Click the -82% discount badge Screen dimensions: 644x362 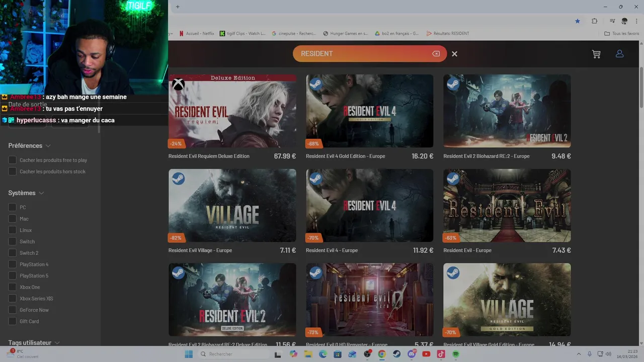(176, 238)
